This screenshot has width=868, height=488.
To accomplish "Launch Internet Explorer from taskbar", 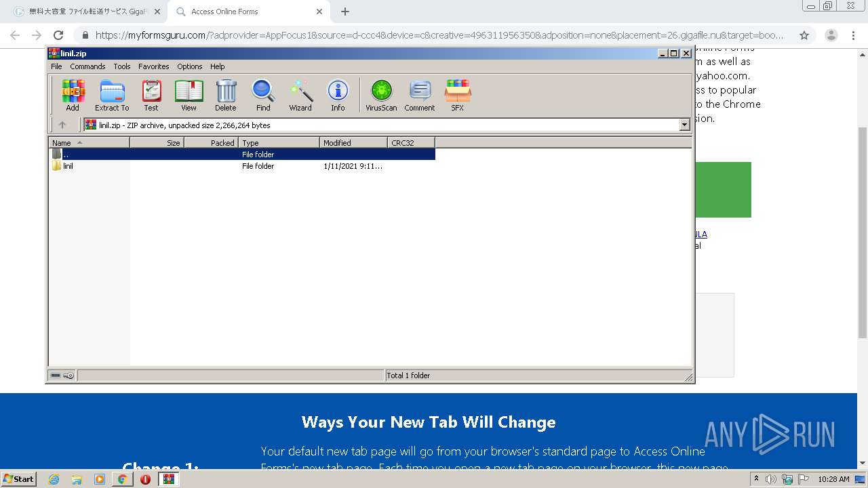I will (x=54, y=479).
